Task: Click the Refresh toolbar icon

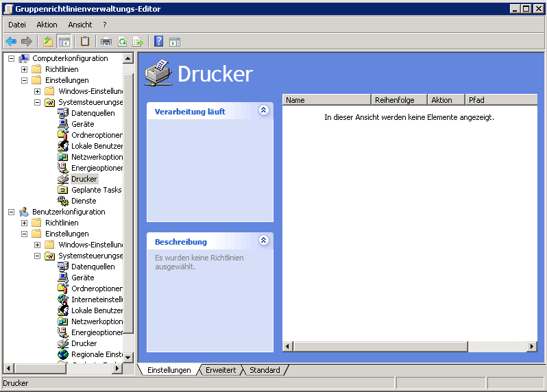Action: [x=122, y=42]
